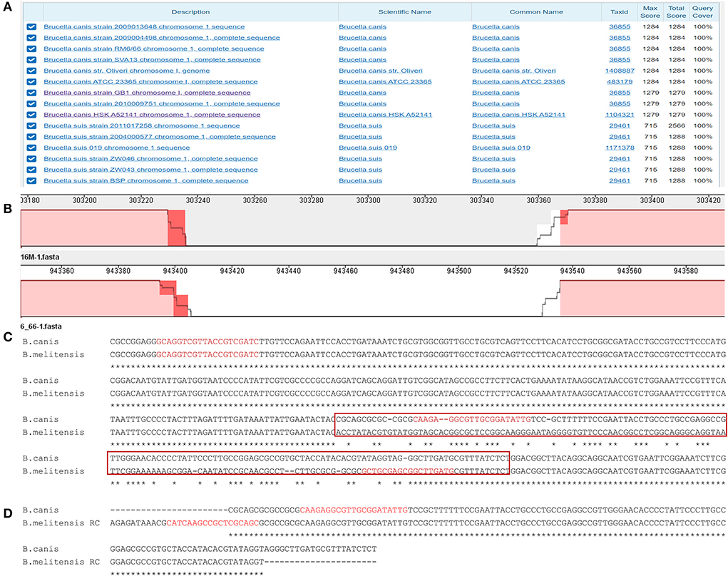728x576 pixels.
Task: Open Brucella canis str. Oliveri chromosome I genome link
Action: 127,71
